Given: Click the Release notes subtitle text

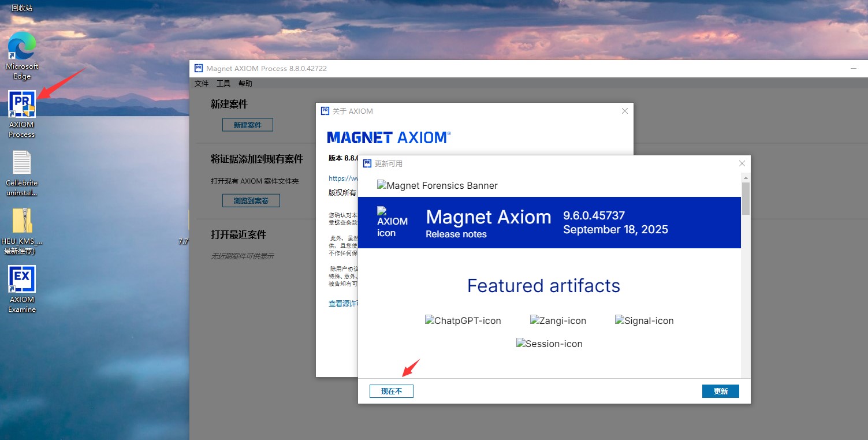Looking at the screenshot, I should click(456, 234).
